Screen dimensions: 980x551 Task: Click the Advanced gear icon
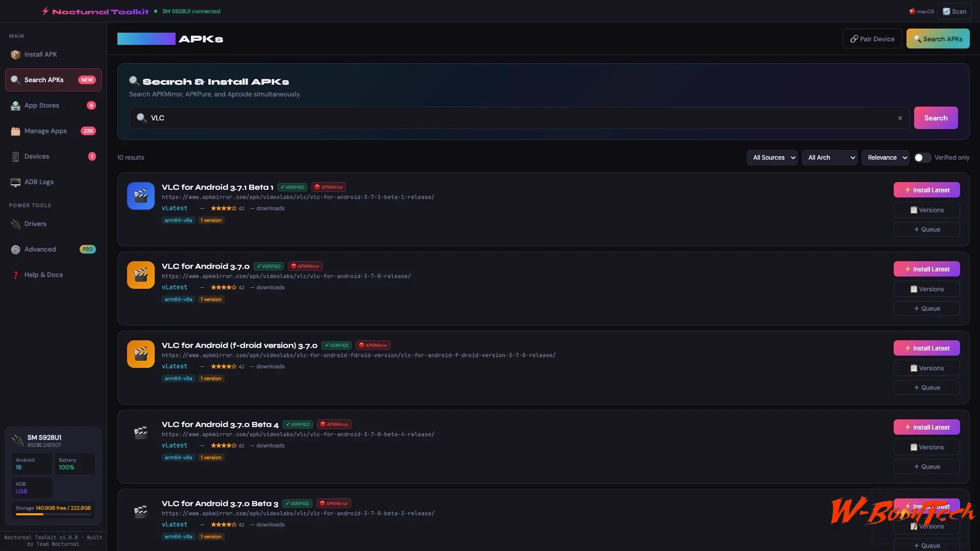16,250
